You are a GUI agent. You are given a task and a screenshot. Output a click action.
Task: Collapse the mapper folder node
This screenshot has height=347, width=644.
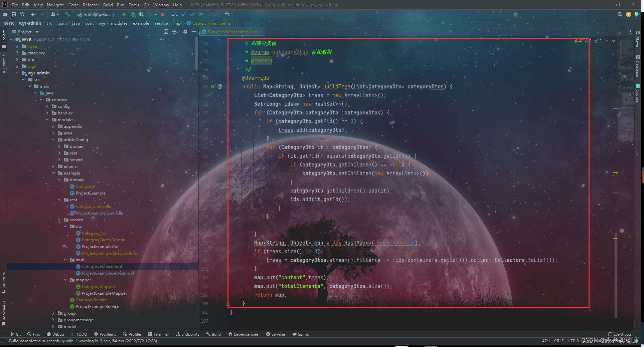point(65,280)
